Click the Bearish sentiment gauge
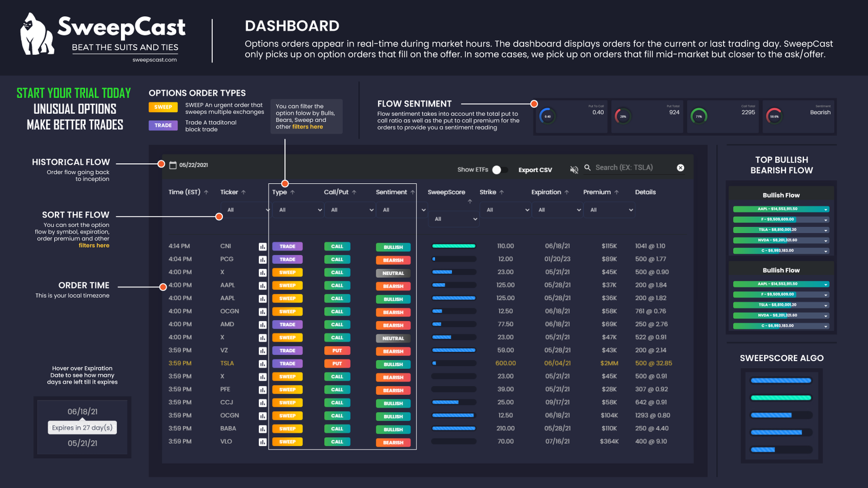Image resolution: width=868 pixels, height=488 pixels. (774, 116)
